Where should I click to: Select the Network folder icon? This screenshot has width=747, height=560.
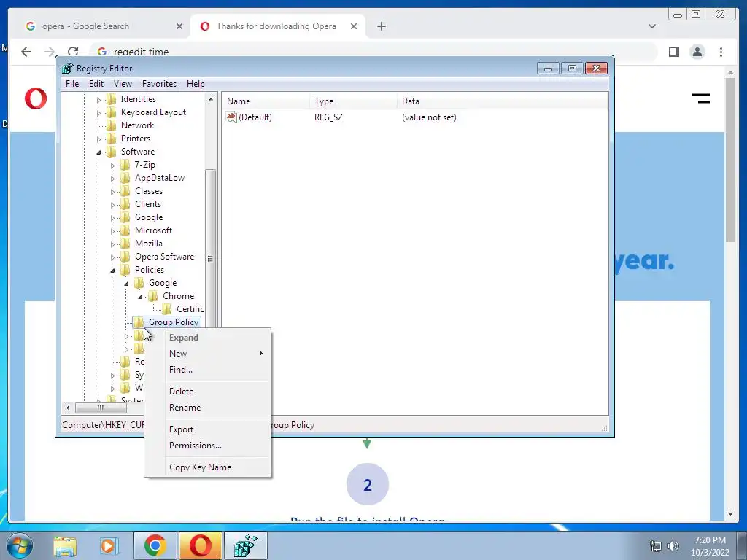[112, 125]
